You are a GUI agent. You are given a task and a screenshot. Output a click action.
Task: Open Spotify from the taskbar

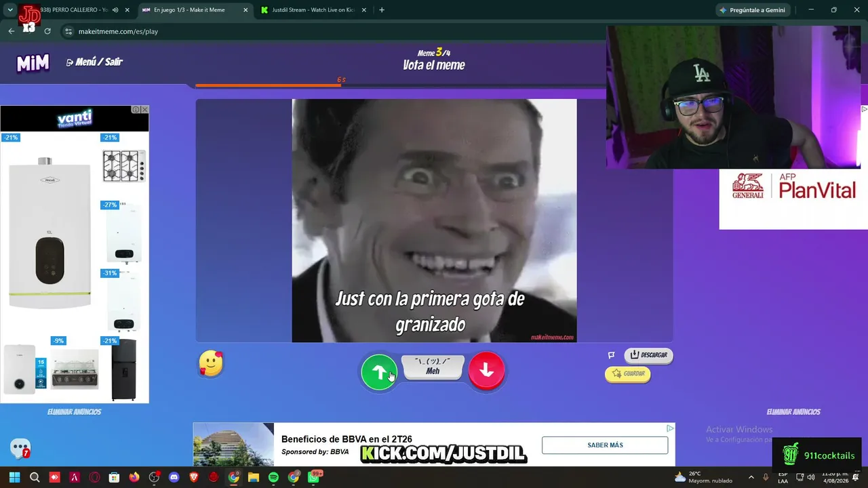pyautogui.click(x=273, y=477)
